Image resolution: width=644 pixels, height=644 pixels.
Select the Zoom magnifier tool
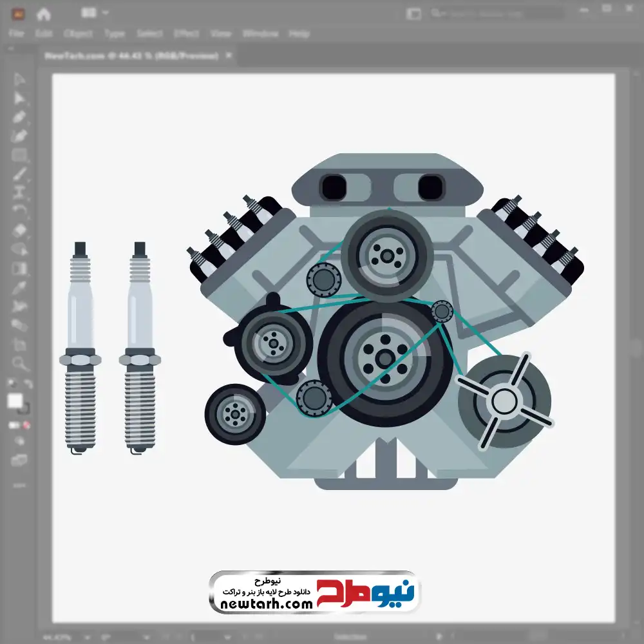[x=19, y=364]
